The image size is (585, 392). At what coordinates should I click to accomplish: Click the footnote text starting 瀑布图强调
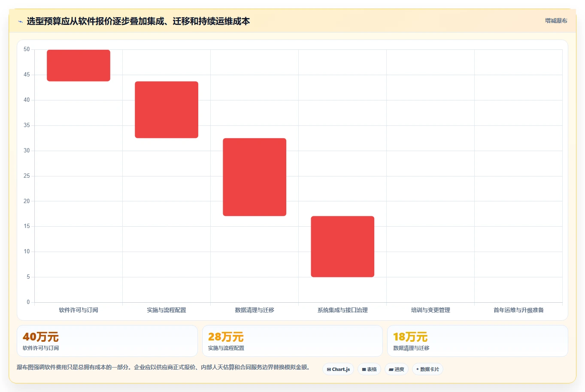(163, 367)
